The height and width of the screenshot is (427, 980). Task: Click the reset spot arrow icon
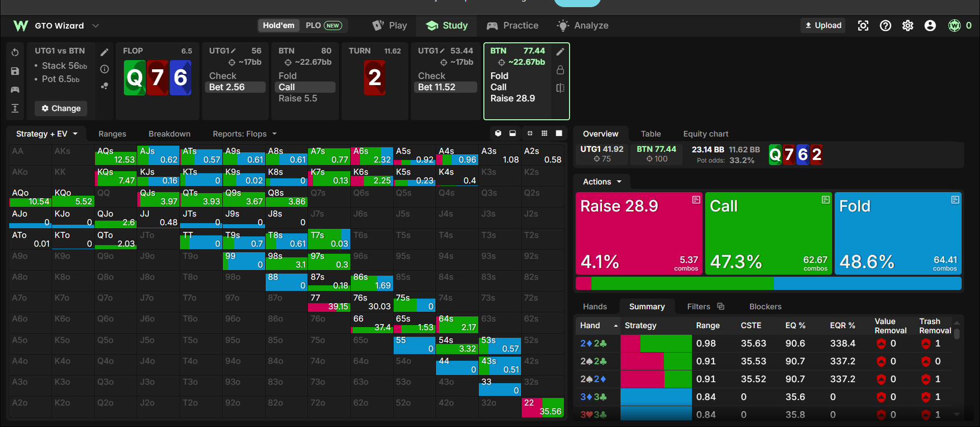(x=15, y=52)
